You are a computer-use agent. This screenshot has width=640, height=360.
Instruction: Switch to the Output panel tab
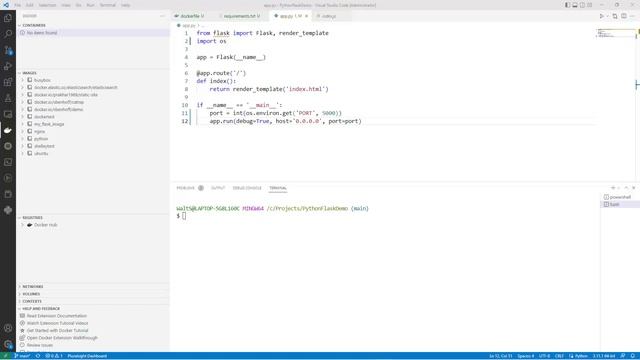[218, 188]
